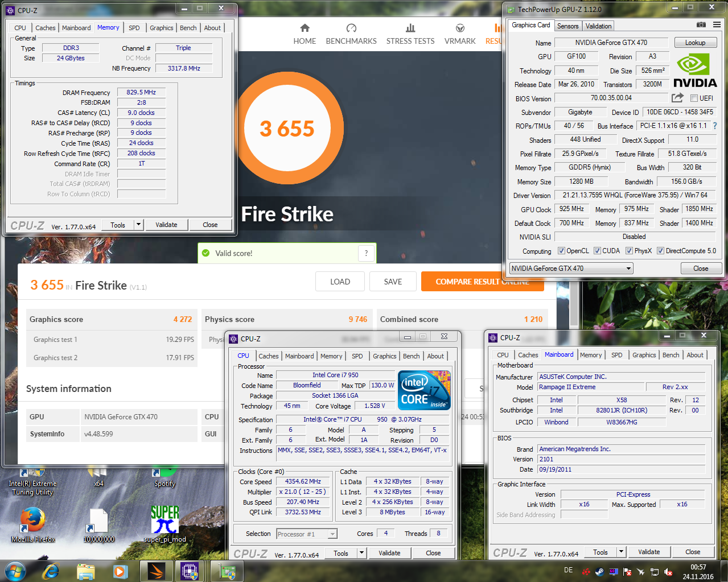The width and height of the screenshot is (728, 582).
Task: Open GPU selection dropdown in GPU-Z
Action: pyautogui.click(x=571, y=269)
